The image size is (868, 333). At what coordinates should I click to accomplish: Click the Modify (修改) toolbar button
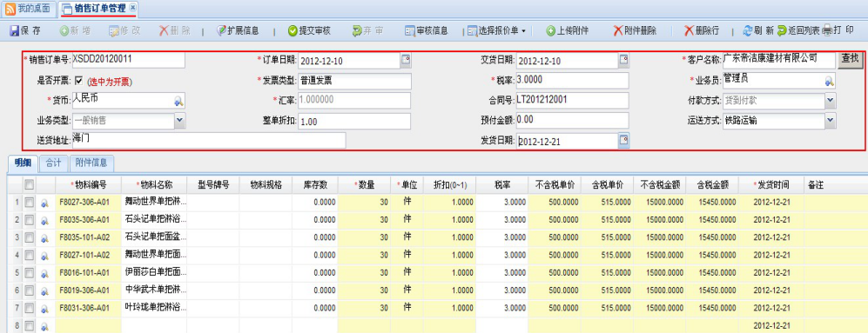coord(124,31)
